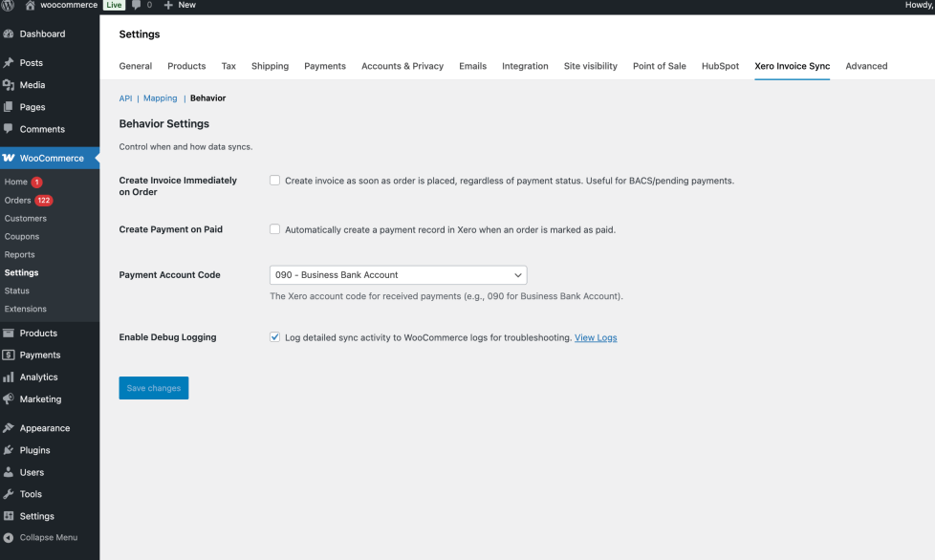Open WooCommerce Home submenu item
The image size is (935, 560).
tap(16, 183)
